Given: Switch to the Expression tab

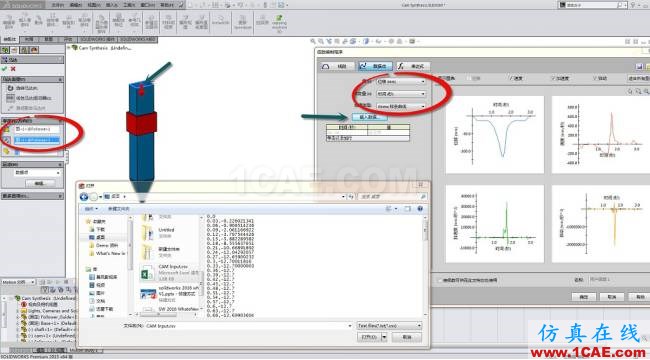Looking at the screenshot, I should pos(413,66).
